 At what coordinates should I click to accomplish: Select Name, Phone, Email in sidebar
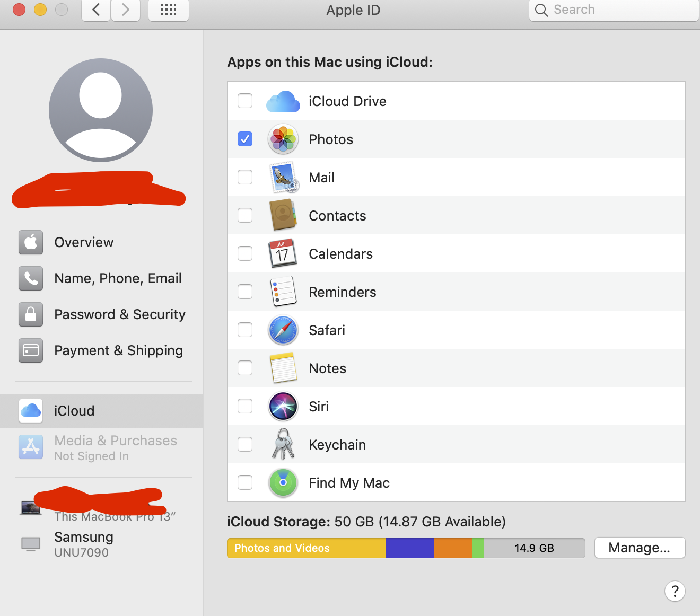101,278
